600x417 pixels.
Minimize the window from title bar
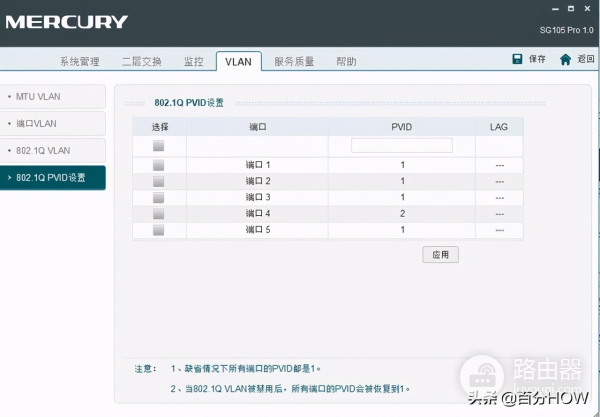(x=555, y=8)
